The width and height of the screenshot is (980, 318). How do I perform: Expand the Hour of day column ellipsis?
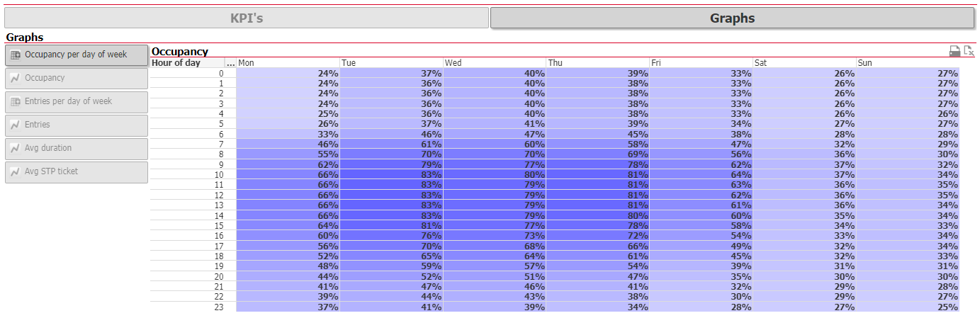pyautogui.click(x=230, y=63)
